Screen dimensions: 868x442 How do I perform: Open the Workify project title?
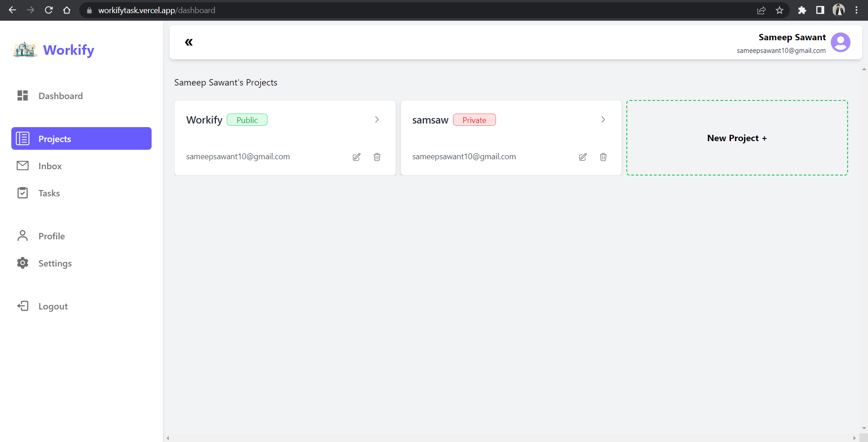(204, 120)
